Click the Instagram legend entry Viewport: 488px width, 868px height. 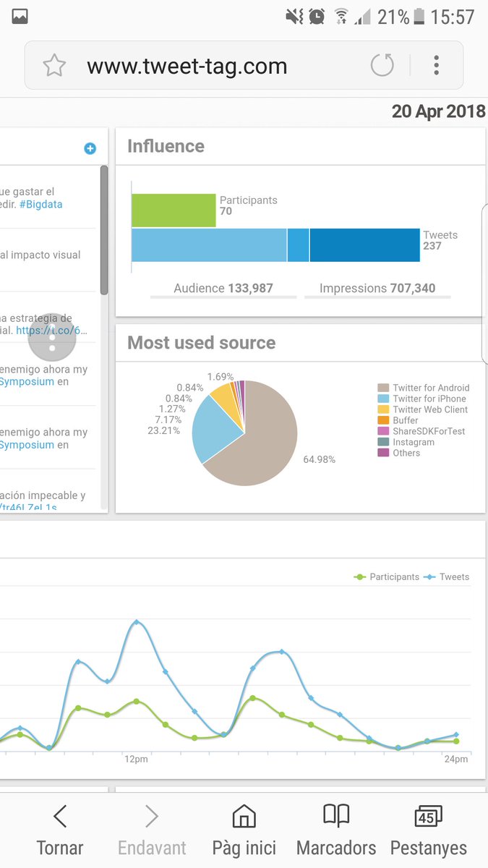click(x=406, y=442)
